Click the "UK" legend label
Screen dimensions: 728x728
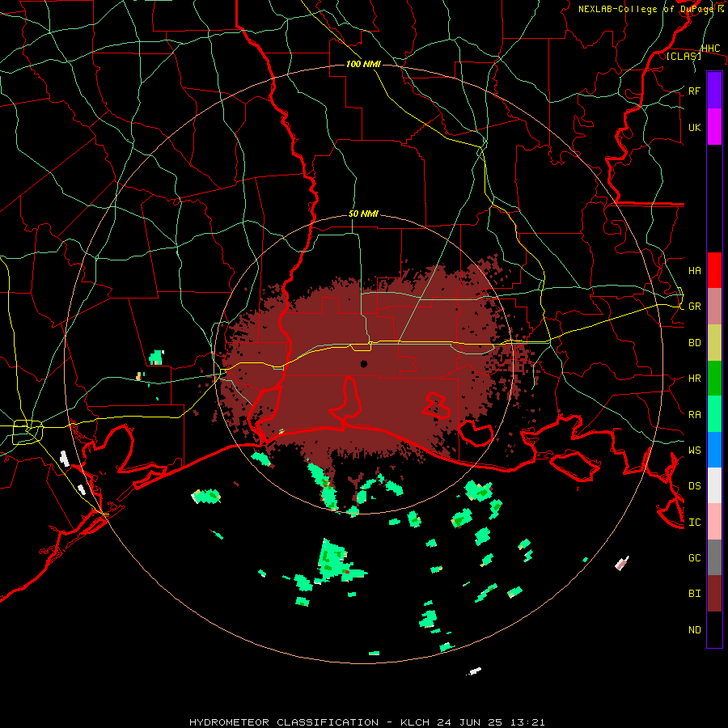(x=694, y=127)
